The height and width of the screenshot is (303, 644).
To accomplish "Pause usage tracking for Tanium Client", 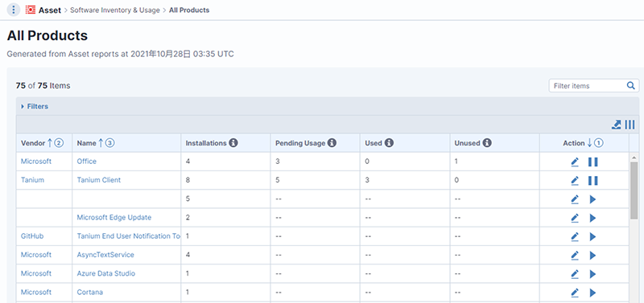I will point(592,180).
